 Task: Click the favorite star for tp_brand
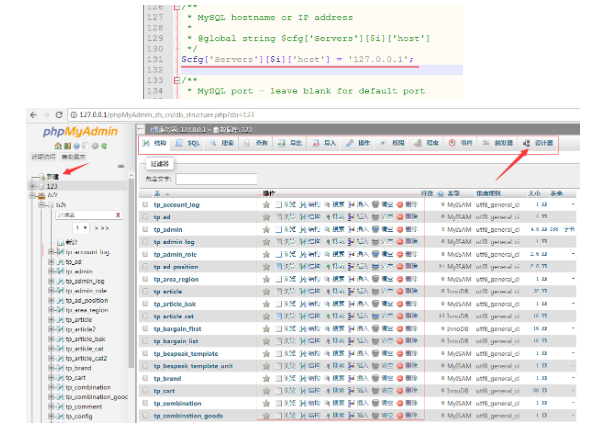(x=266, y=379)
